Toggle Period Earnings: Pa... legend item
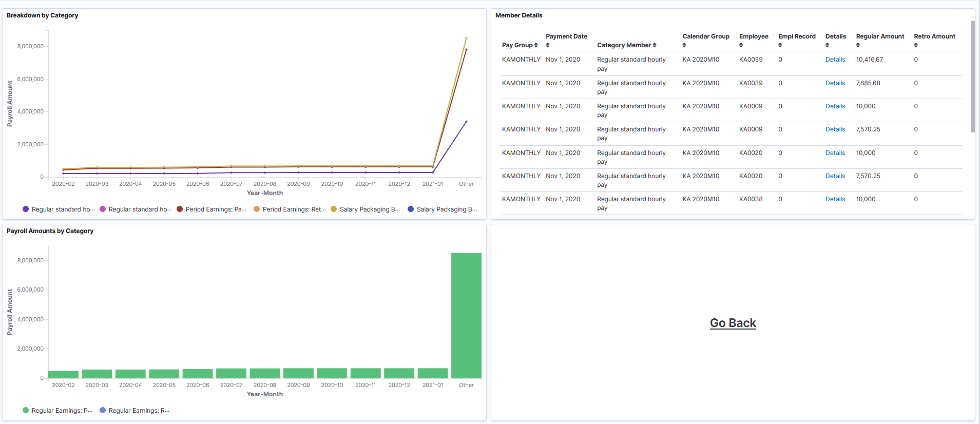 pyautogui.click(x=212, y=209)
